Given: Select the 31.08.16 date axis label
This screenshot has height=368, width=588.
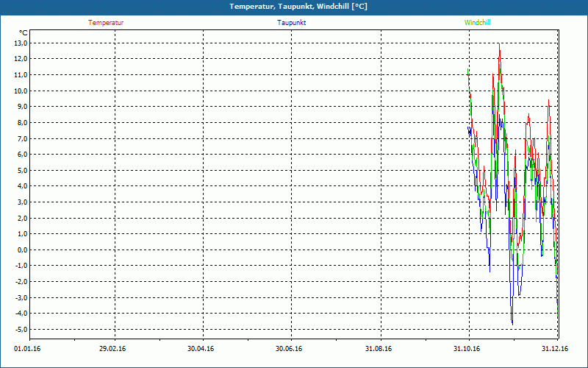Looking at the screenshot, I should point(379,349).
